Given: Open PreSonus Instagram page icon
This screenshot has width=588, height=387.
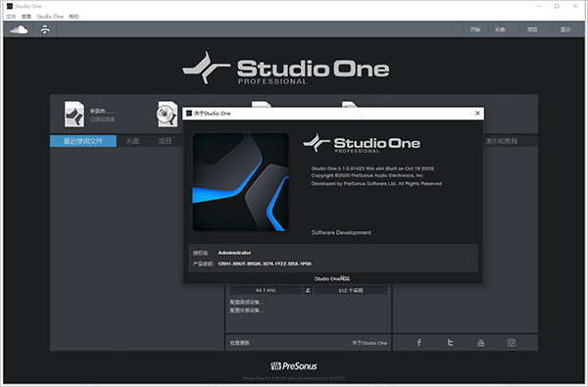Looking at the screenshot, I should pyautogui.click(x=512, y=342).
